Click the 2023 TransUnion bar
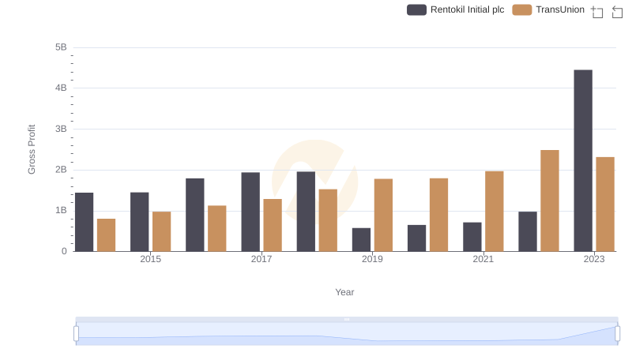 click(x=605, y=205)
